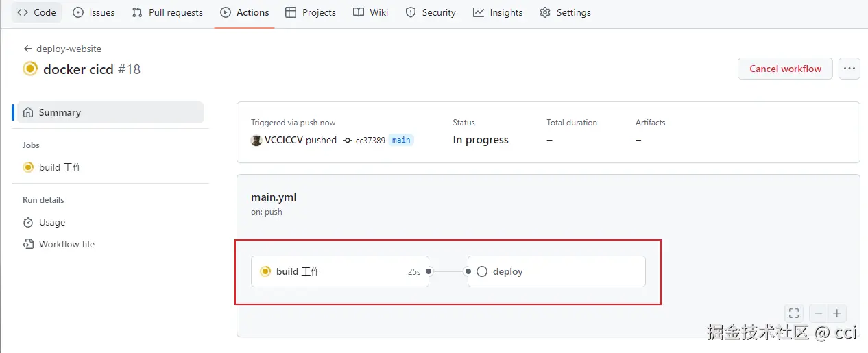Open the Issues tab
This screenshot has height=353, width=868.
93,12
